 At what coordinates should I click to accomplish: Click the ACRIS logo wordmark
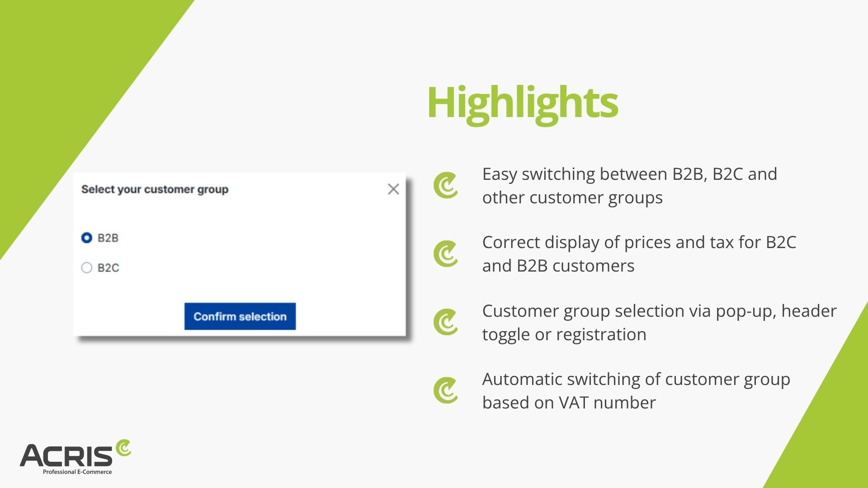click(x=66, y=455)
